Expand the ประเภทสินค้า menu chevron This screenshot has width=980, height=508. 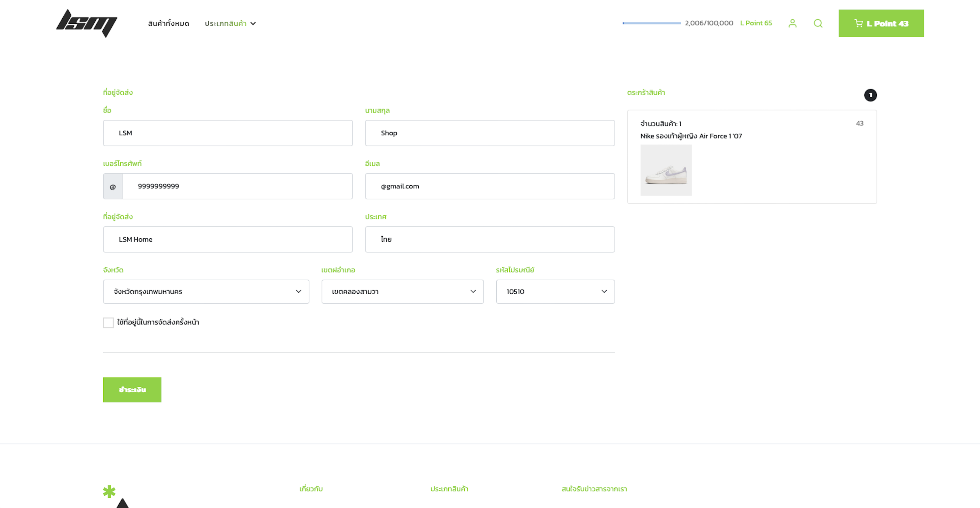(x=253, y=24)
